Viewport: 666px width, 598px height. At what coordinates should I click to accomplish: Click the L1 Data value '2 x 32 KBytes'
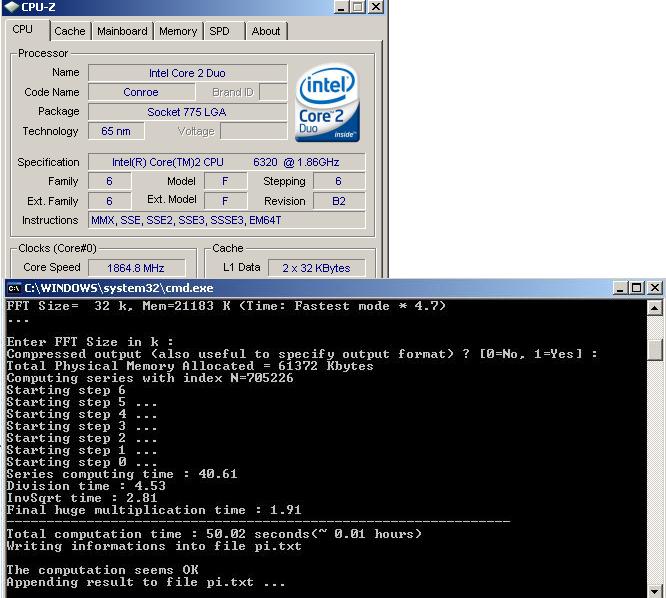[316, 268]
